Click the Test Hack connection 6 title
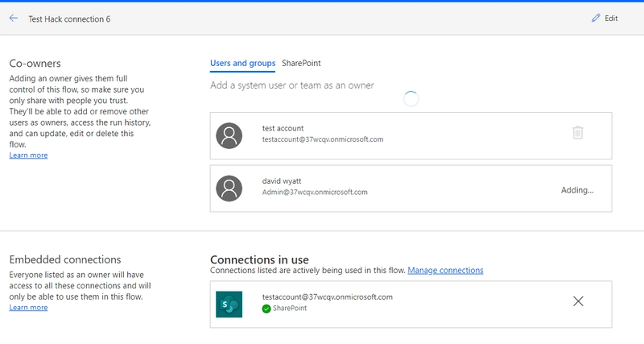644x344 pixels. tap(70, 19)
